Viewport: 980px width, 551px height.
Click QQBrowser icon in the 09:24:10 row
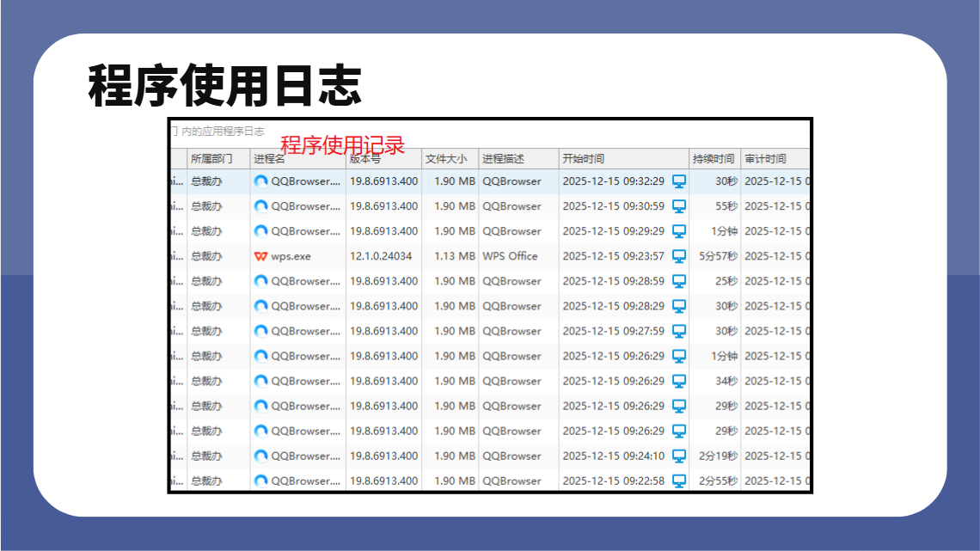coord(260,456)
